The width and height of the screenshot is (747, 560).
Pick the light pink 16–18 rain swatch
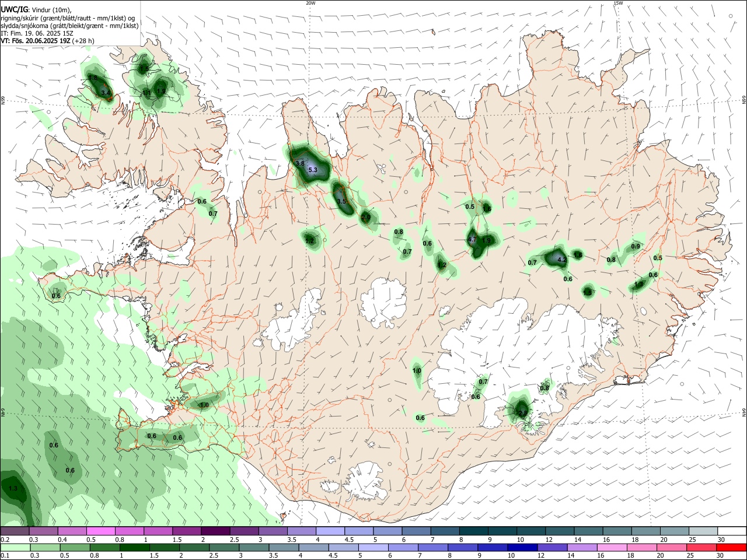[x=612, y=548]
